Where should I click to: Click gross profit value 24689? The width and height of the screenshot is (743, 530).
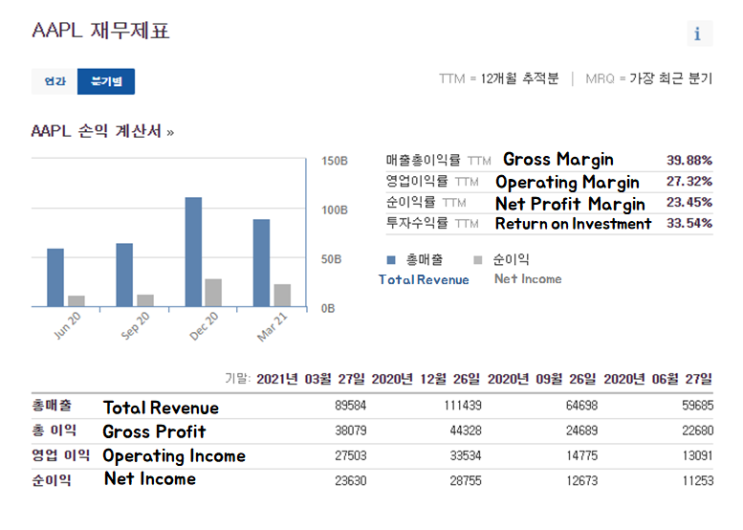(x=581, y=430)
